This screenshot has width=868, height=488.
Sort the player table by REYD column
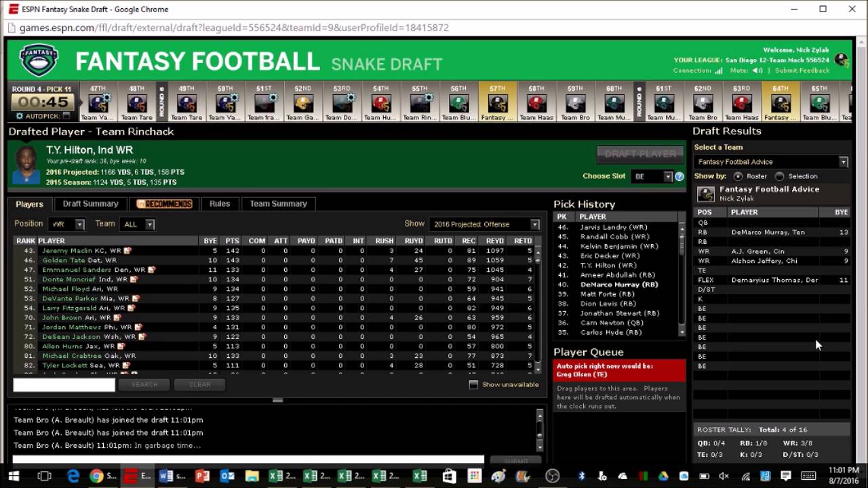click(495, 241)
